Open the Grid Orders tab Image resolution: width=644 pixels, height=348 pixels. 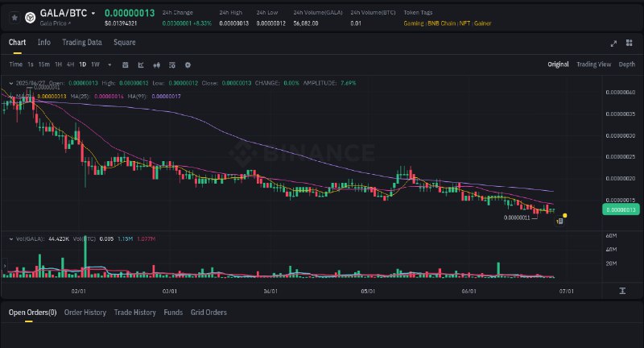208,313
